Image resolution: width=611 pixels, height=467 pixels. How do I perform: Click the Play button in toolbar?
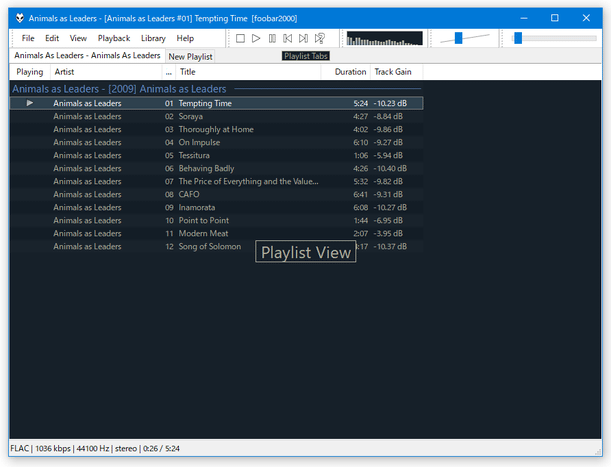click(x=256, y=38)
